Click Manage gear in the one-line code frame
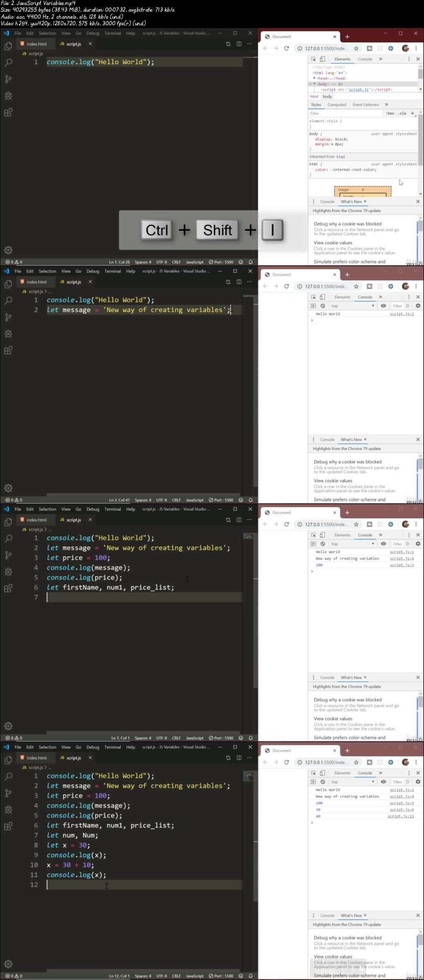Image resolution: width=424 pixels, height=980 pixels. [8, 250]
